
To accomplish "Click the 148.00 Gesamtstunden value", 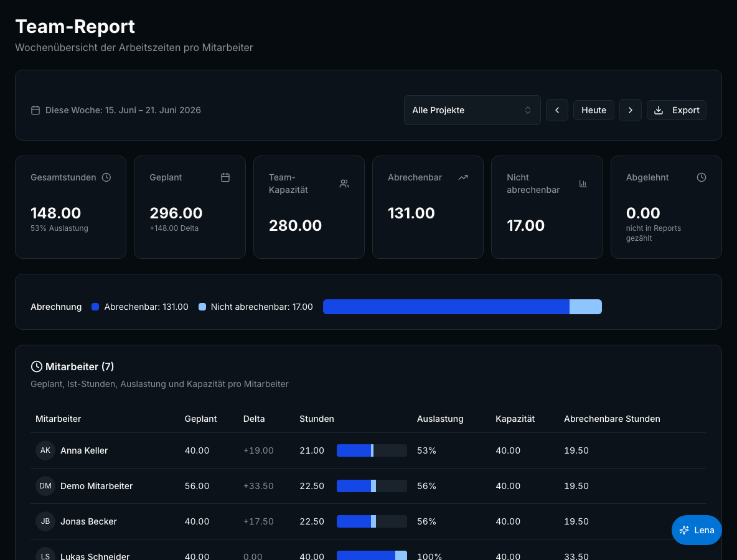I will click(55, 213).
